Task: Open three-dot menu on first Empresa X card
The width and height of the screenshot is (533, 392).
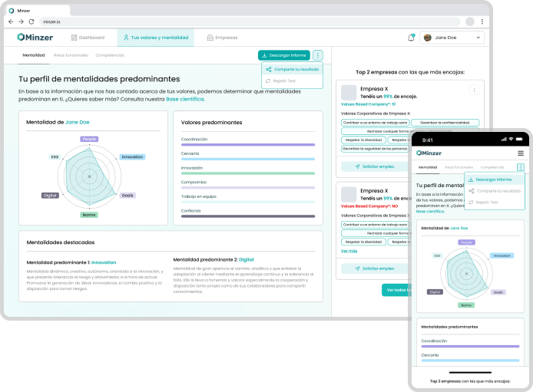Action: pos(474,90)
